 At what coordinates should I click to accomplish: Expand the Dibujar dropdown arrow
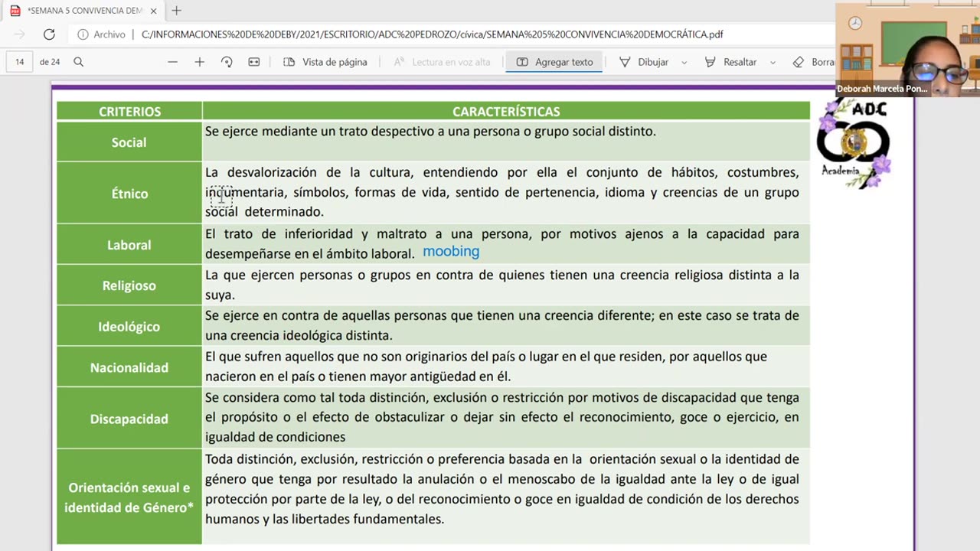(684, 62)
